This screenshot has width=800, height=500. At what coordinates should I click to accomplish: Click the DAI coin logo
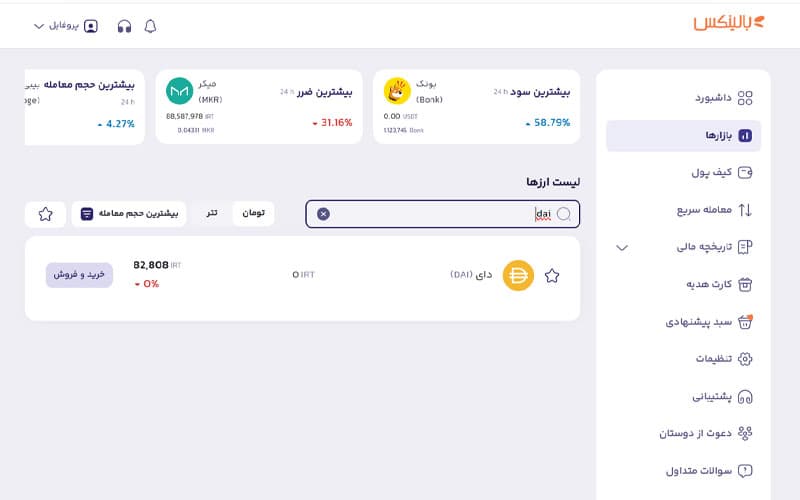click(x=518, y=275)
